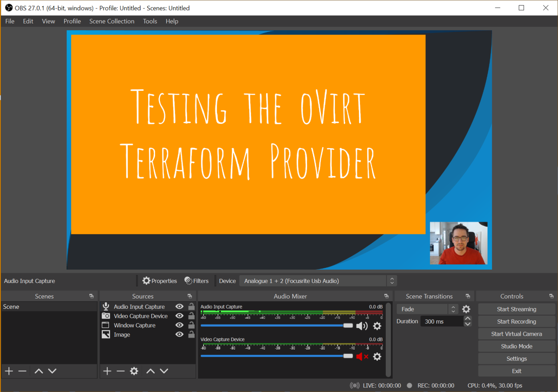Click the Start Recording button
The width and height of the screenshot is (558, 392).
[516, 322]
